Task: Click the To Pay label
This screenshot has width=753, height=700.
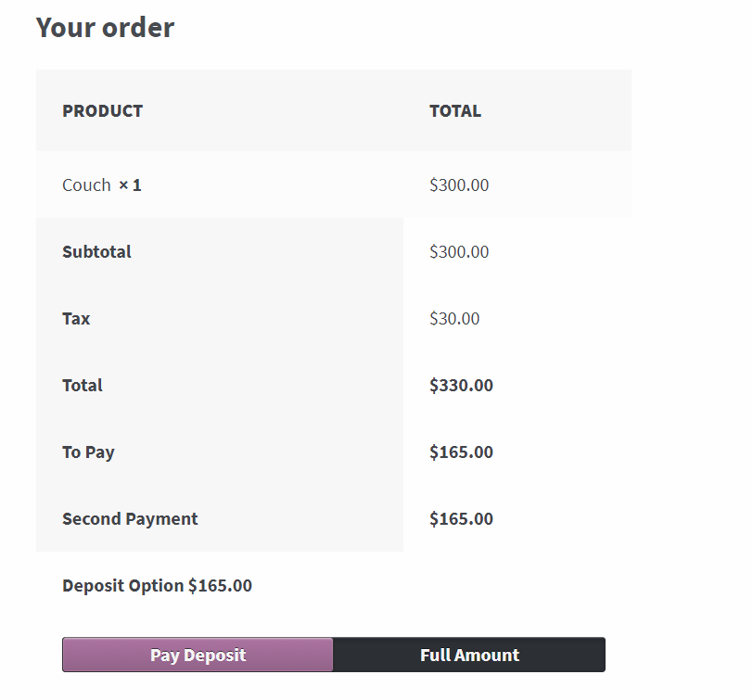Action: tap(88, 452)
